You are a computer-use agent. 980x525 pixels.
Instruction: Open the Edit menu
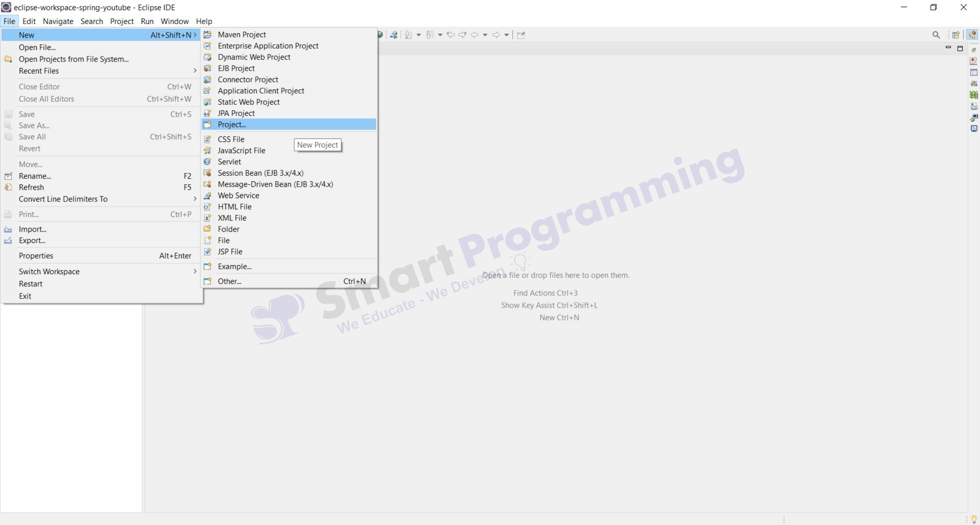(29, 21)
